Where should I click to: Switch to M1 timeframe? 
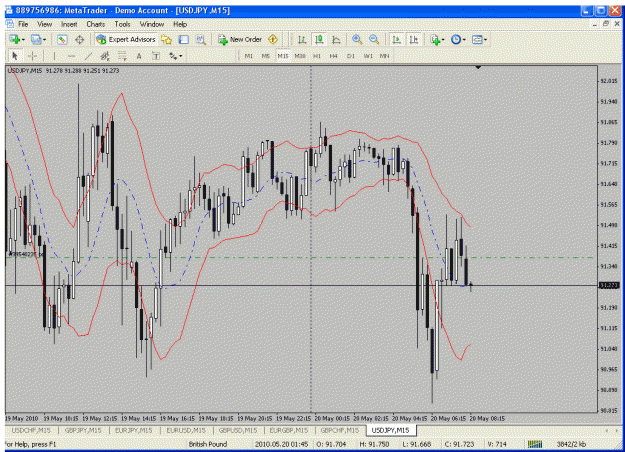click(248, 56)
